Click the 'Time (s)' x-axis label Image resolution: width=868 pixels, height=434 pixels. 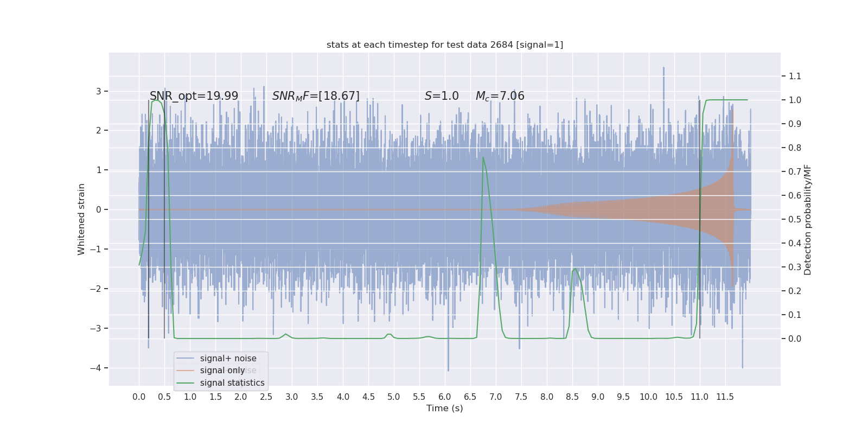coord(445,409)
